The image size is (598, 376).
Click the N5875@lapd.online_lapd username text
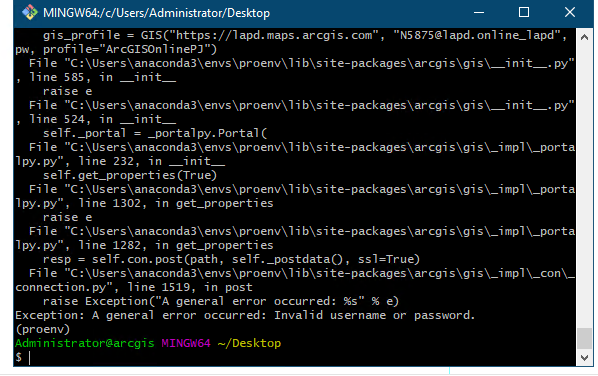point(477,35)
